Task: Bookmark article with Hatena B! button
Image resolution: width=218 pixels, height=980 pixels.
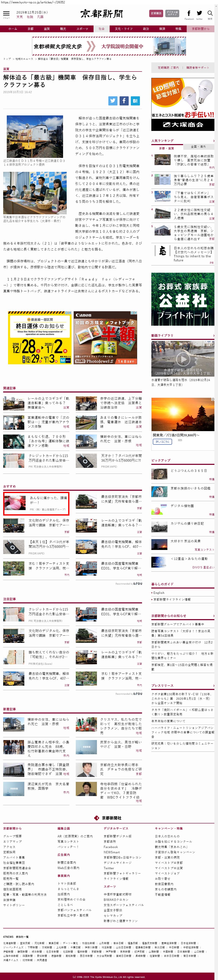Action: click(135, 100)
